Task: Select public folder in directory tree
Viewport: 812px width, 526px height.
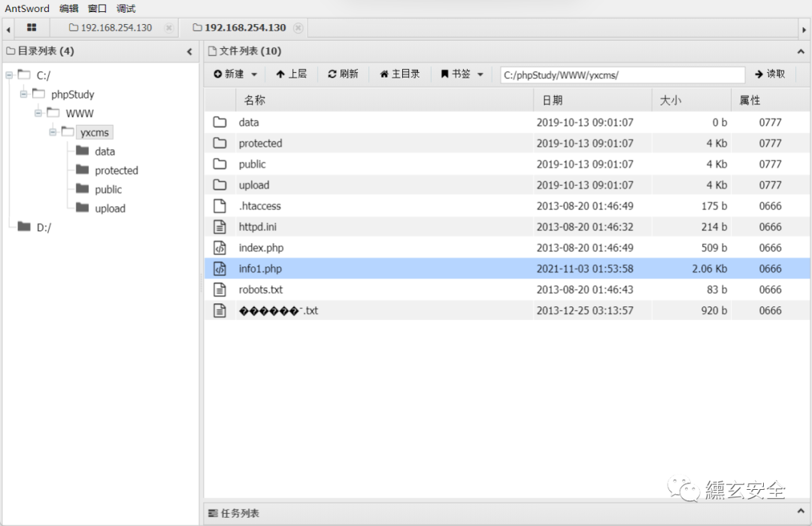Action: 108,190
